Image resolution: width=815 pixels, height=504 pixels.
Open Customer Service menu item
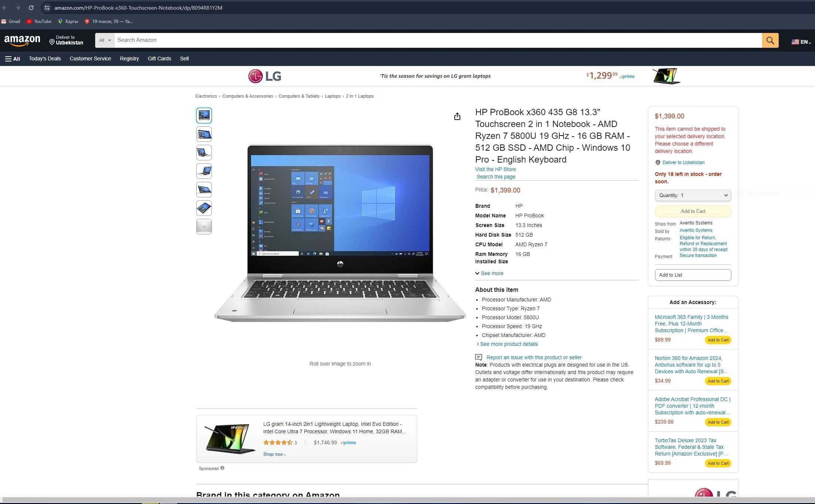tap(90, 59)
